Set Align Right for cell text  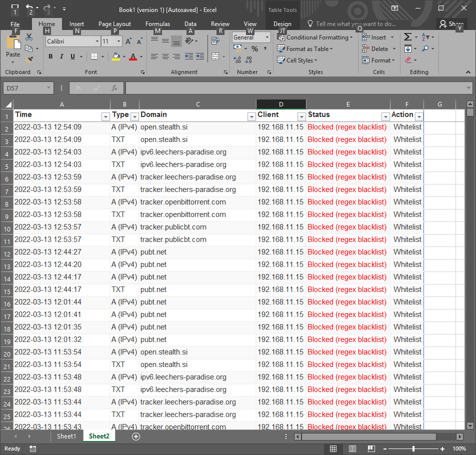(176, 56)
